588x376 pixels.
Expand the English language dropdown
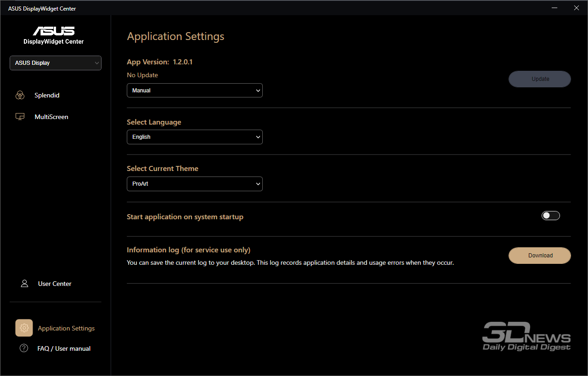pyautogui.click(x=195, y=137)
